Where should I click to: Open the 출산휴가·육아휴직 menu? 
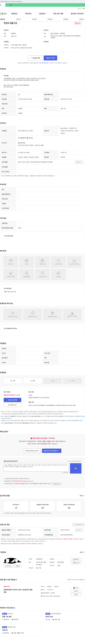click(x=77, y=14)
